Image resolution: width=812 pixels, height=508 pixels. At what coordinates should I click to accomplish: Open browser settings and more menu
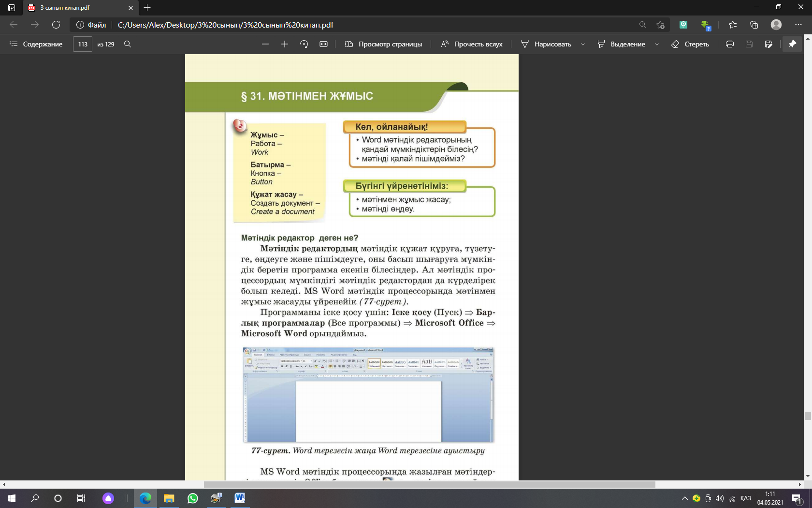coord(798,25)
